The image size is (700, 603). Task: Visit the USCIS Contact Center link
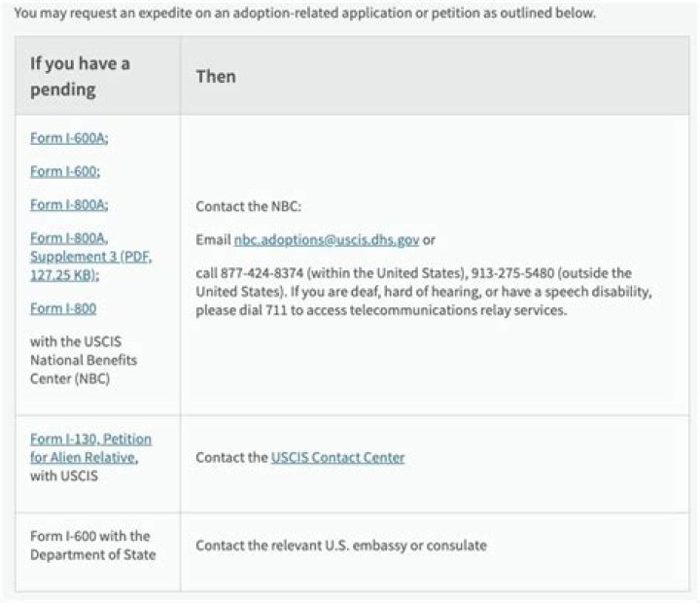point(337,457)
